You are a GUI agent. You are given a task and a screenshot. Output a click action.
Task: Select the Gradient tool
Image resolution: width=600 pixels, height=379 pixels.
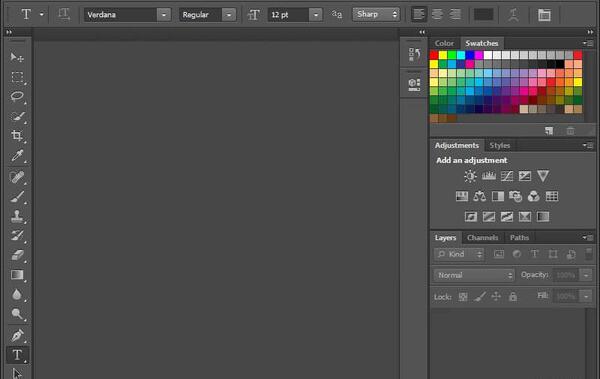17,275
